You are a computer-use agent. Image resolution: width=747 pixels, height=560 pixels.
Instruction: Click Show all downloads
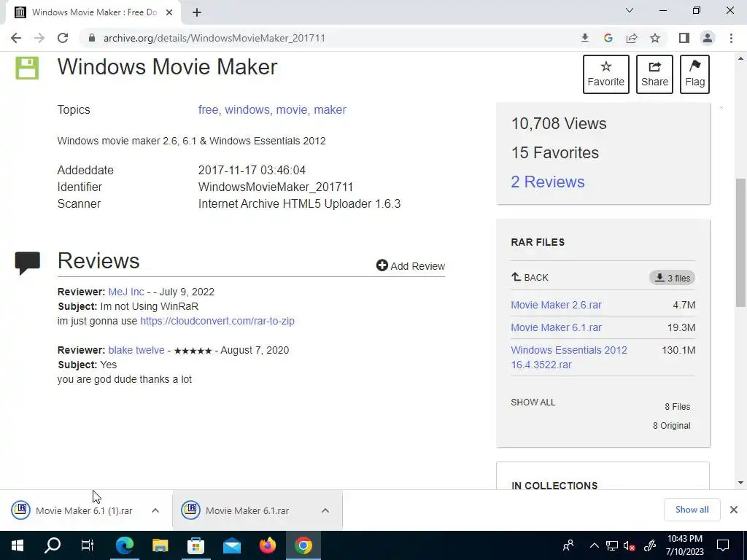coord(692,510)
